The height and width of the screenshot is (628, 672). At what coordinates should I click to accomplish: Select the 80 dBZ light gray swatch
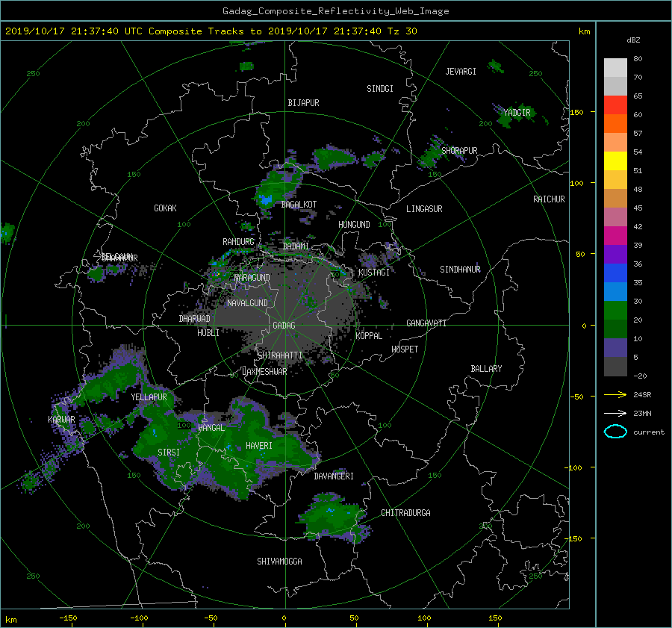615,67
